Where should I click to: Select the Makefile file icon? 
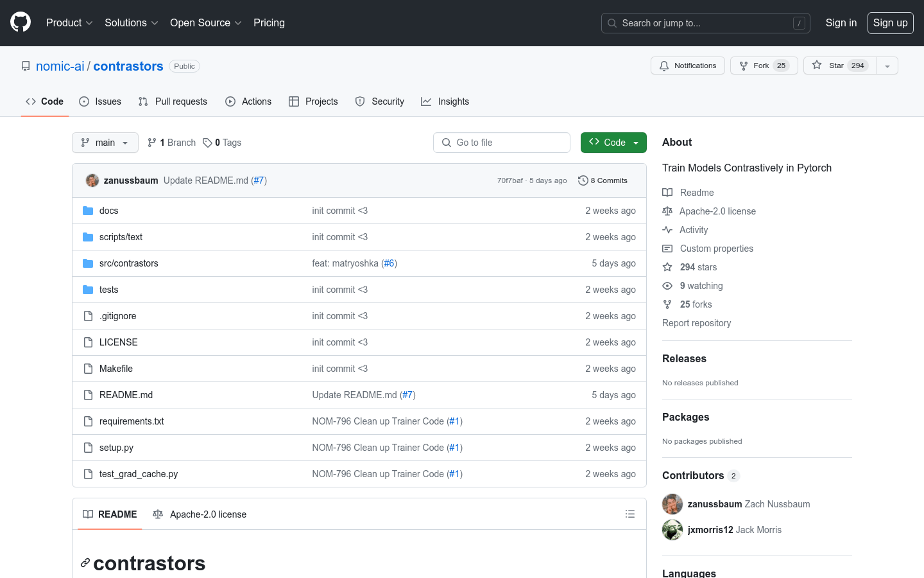tap(88, 369)
